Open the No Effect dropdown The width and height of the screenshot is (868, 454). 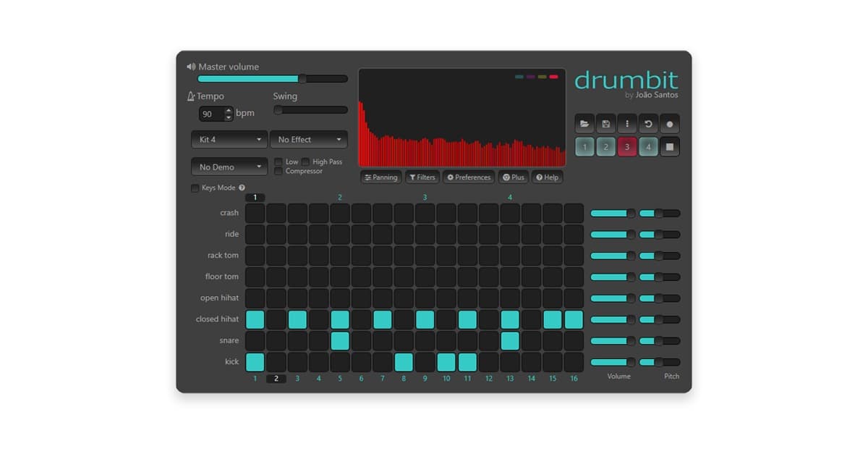pos(309,139)
